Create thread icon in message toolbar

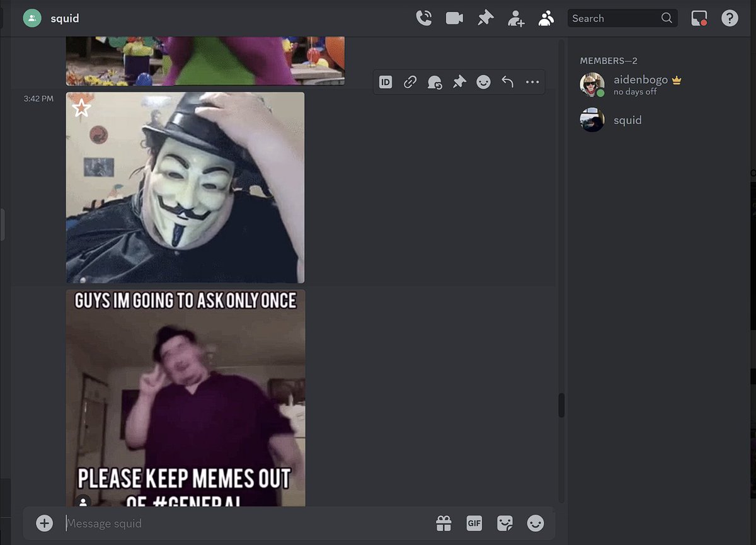(435, 82)
